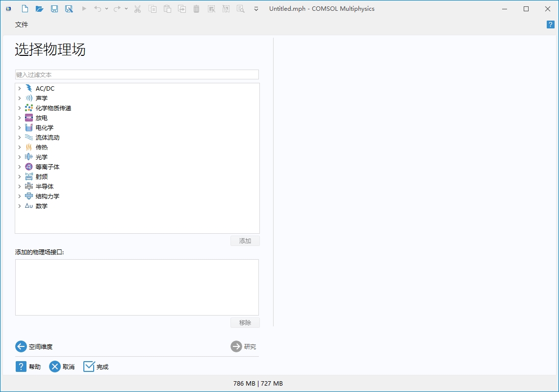Expand the AC/DC physics node

pos(20,89)
